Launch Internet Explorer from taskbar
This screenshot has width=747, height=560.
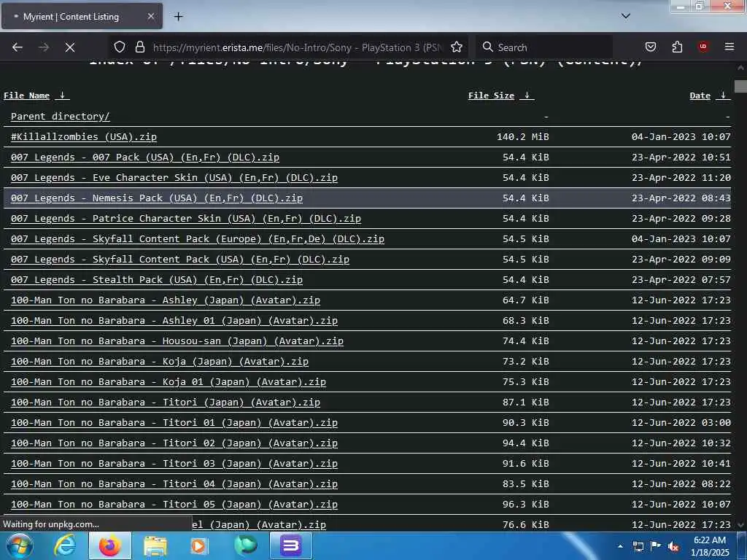tap(65, 545)
